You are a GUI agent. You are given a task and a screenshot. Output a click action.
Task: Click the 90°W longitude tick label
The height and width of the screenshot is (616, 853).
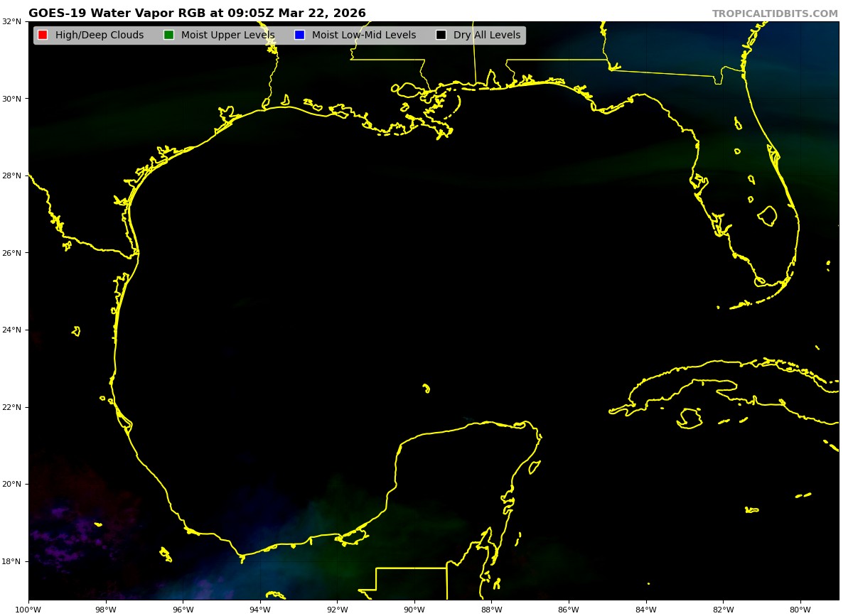coord(414,609)
